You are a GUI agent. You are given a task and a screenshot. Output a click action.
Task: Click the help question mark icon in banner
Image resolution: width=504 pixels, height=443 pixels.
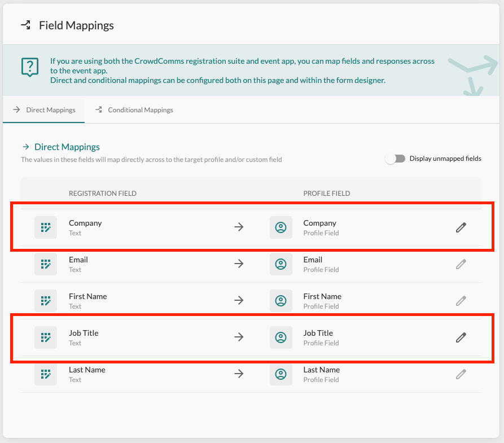(29, 67)
